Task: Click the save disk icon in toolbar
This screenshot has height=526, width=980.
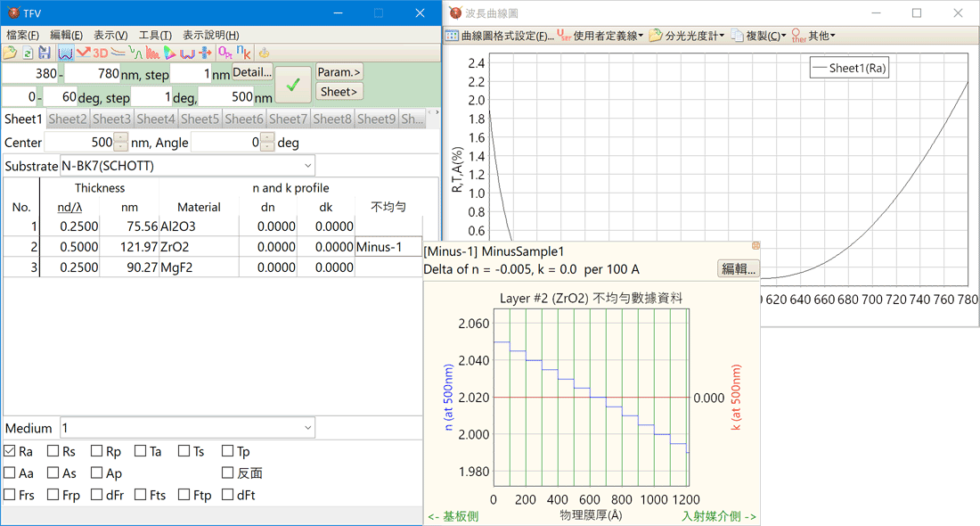Action: tap(44, 53)
